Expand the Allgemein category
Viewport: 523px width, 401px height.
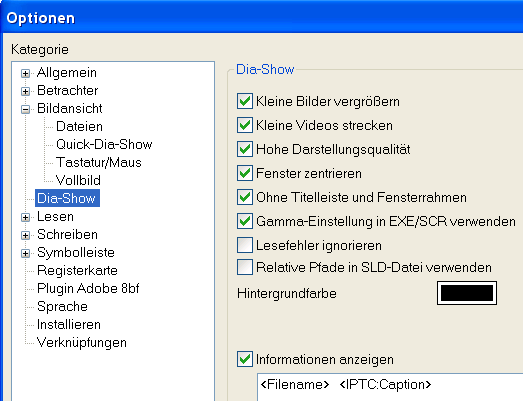[25, 73]
